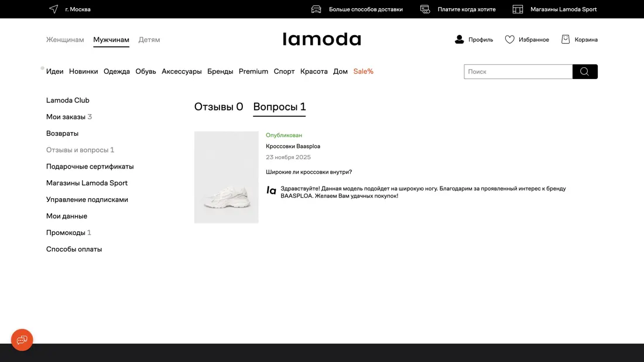
Task: Open Мои заказы in the sidebar
Action: click(66, 117)
